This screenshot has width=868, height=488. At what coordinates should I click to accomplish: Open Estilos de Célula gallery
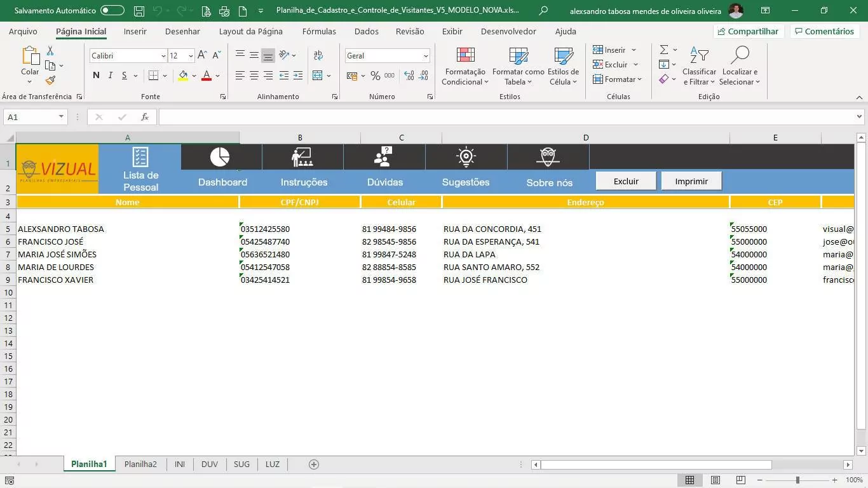tap(563, 67)
